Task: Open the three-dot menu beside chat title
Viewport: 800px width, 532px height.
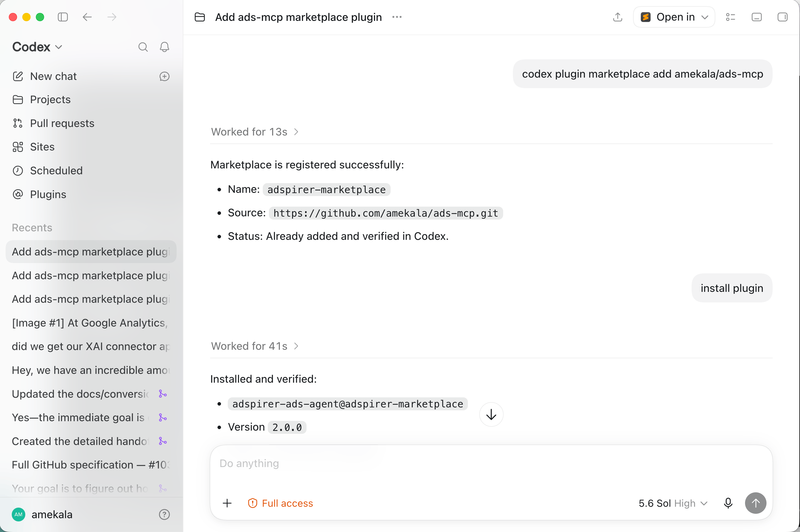Action: tap(396, 17)
